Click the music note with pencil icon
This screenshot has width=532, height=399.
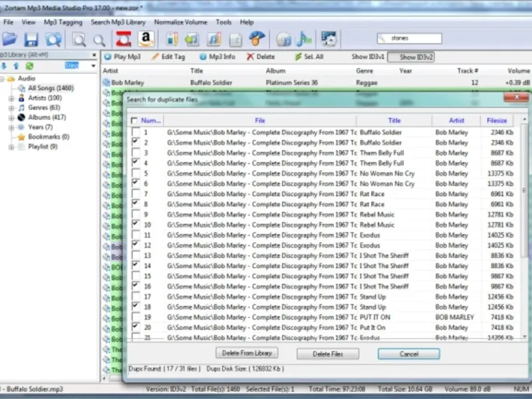(214, 39)
